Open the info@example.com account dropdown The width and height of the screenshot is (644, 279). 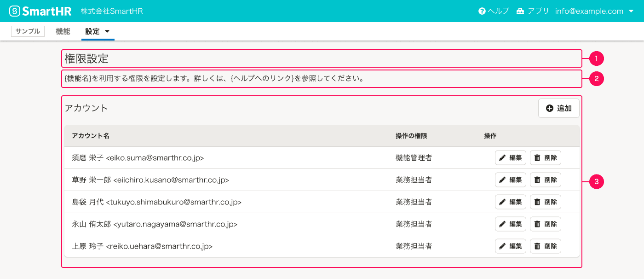click(x=595, y=11)
